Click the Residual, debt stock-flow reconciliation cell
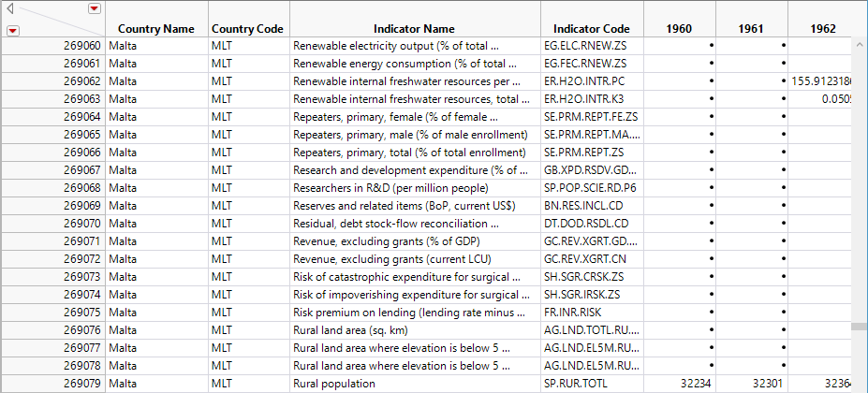 point(415,224)
